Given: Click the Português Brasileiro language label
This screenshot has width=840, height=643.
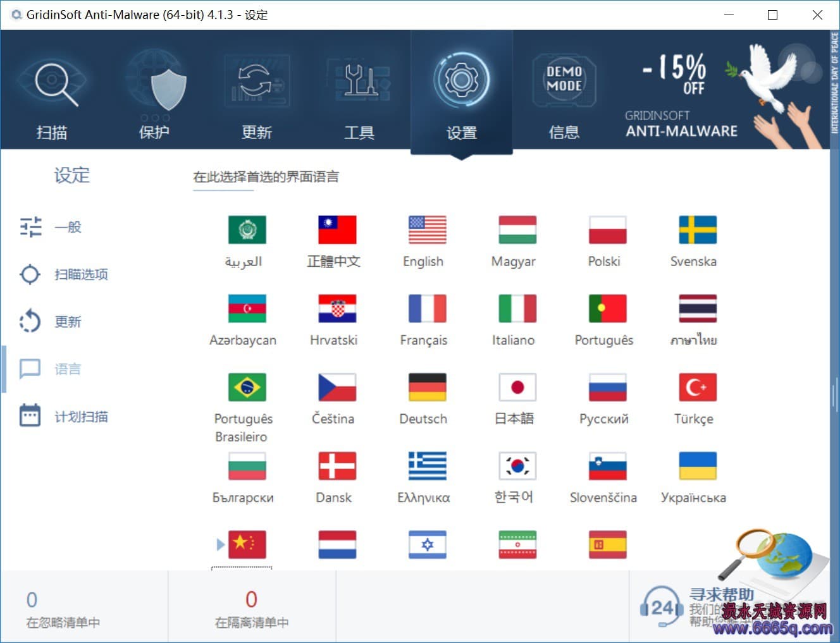Looking at the screenshot, I should [x=244, y=428].
